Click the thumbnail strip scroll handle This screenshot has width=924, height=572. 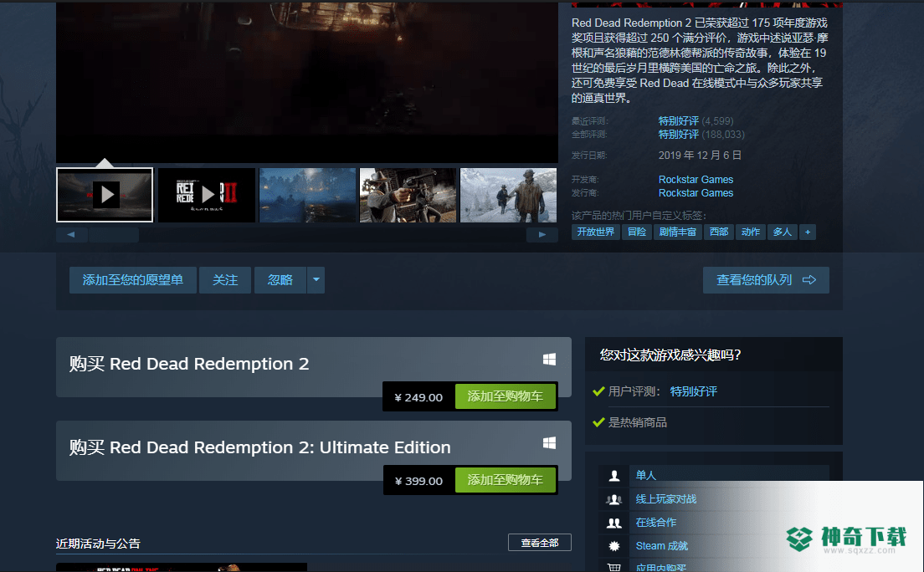(114, 234)
